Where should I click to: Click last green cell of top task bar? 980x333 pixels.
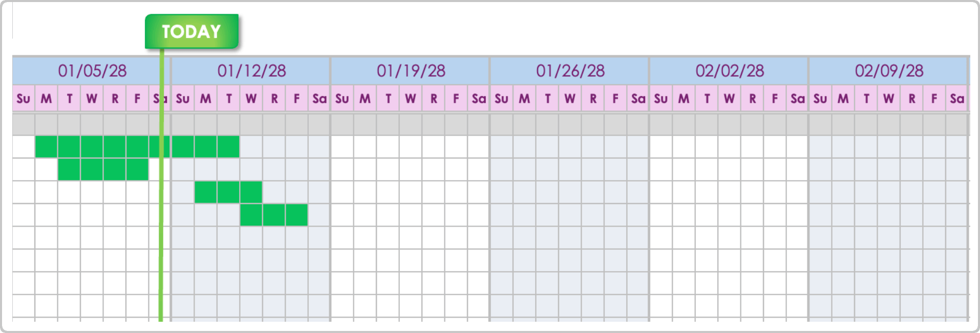point(228,147)
